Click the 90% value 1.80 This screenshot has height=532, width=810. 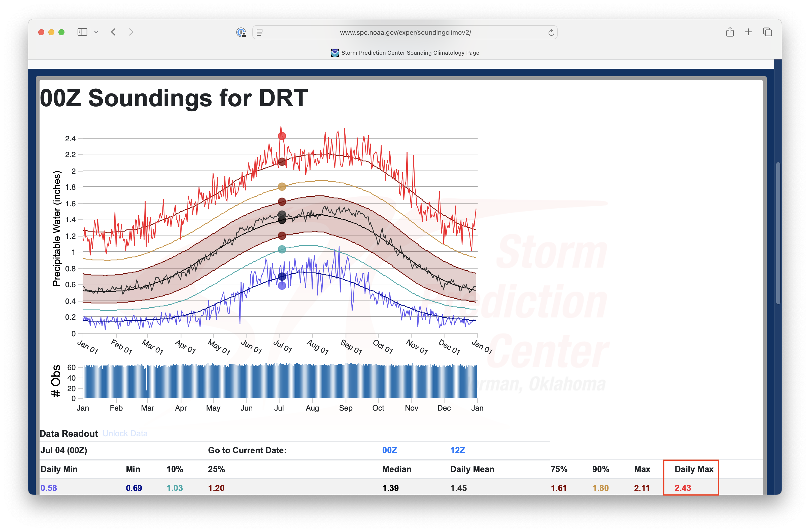(600, 488)
